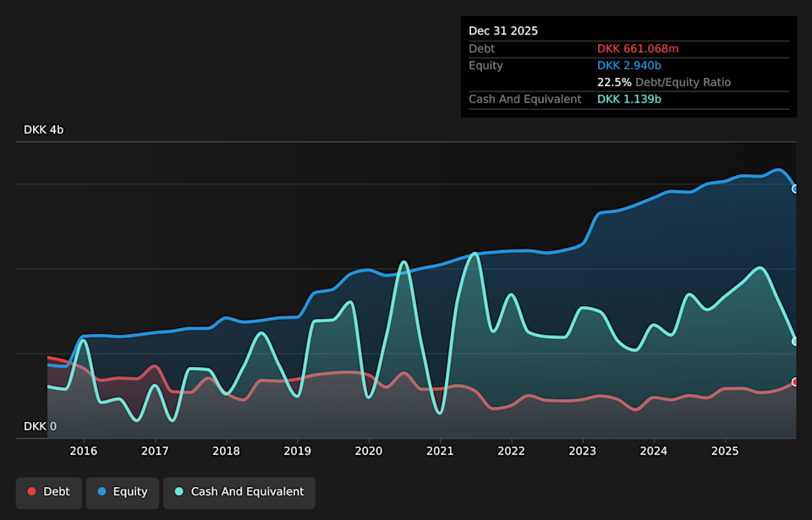Select the red Debt end-point marker

tap(795, 382)
